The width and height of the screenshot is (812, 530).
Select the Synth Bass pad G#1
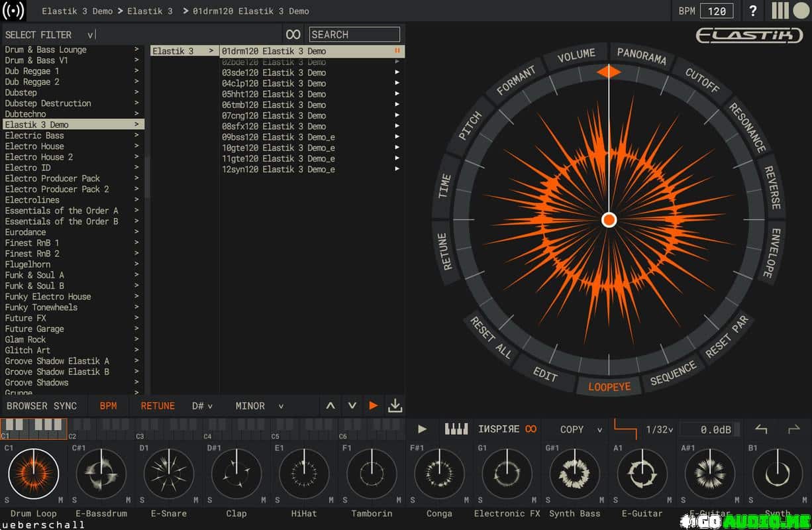click(575, 474)
